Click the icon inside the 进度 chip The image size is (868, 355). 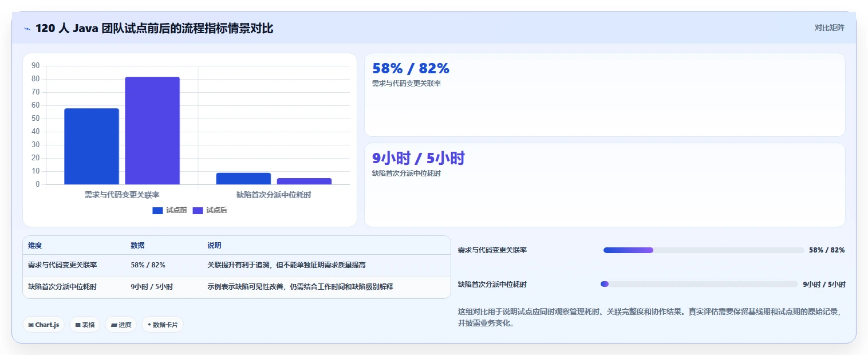pyautogui.click(x=114, y=325)
